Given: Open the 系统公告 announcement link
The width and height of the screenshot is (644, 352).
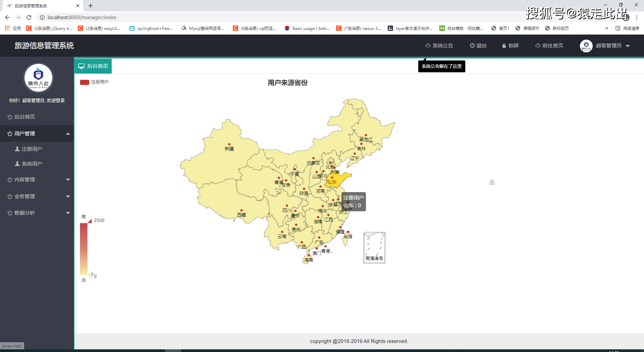Looking at the screenshot, I should pos(439,46).
